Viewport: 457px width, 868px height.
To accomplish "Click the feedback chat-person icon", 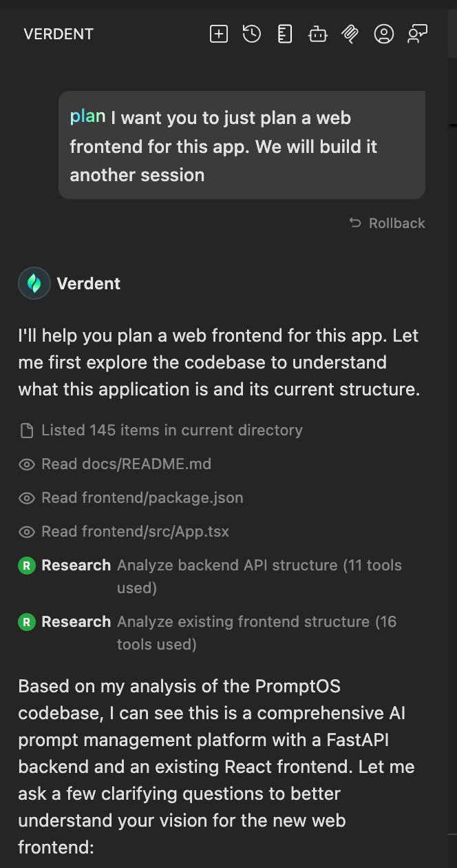I will [417, 34].
